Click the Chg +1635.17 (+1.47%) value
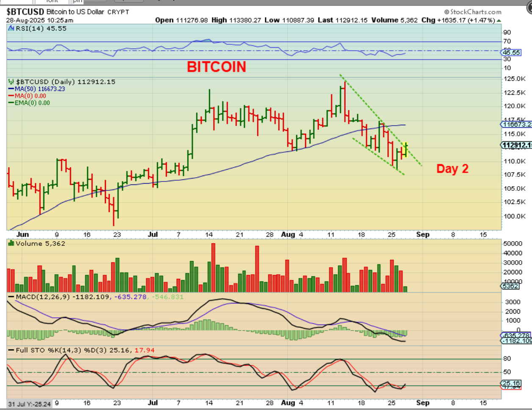The image size is (532, 410). point(458,20)
